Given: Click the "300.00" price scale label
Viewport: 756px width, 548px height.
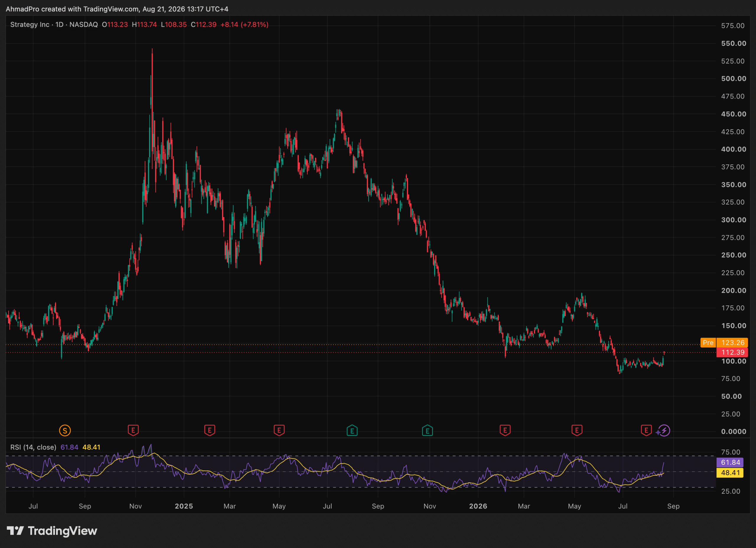Looking at the screenshot, I should coord(734,220).
